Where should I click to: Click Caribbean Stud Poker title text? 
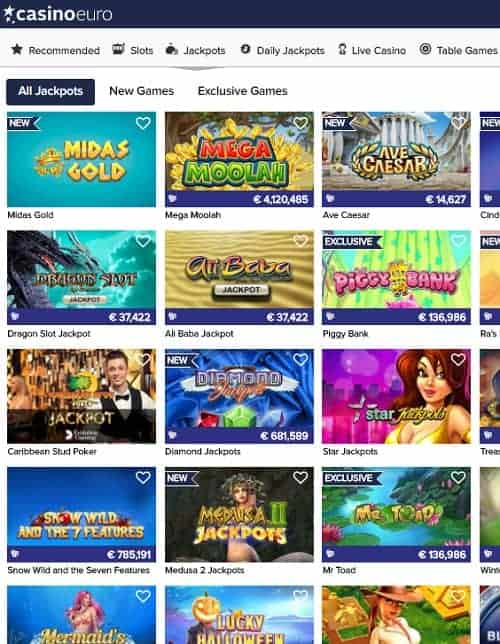coord(52,451)
